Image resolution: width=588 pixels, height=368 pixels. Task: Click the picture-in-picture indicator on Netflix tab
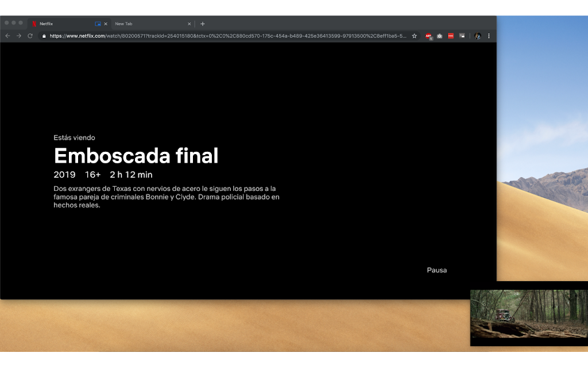(x=98, y=24)
